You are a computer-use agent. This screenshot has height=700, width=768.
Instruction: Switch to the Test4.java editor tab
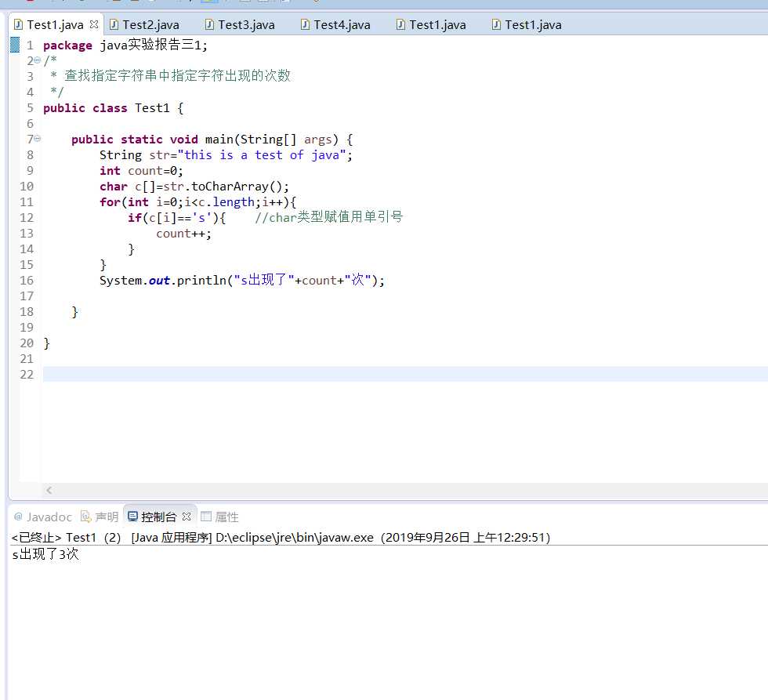(x=335, y=24)
